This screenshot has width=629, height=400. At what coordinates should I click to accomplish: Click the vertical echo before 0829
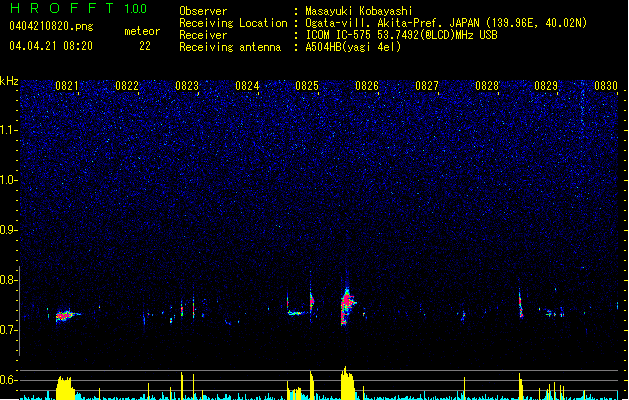[520, 303]
